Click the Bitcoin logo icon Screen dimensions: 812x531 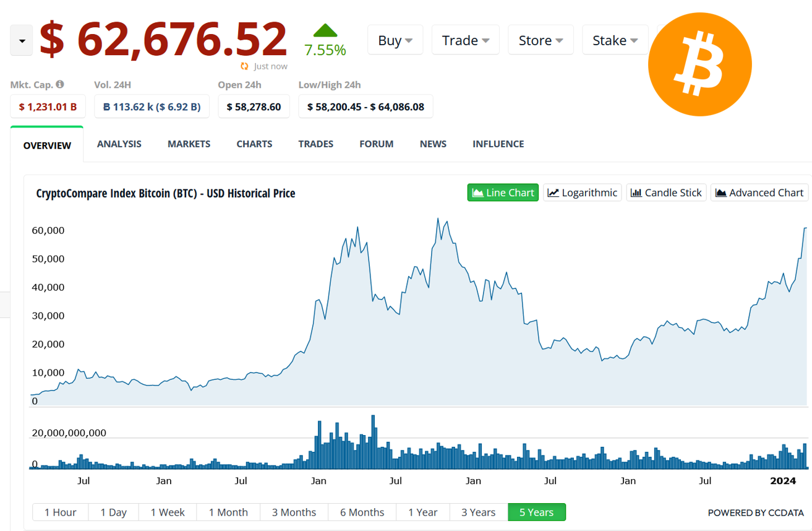pyautogui.click(x=699, y=64)
